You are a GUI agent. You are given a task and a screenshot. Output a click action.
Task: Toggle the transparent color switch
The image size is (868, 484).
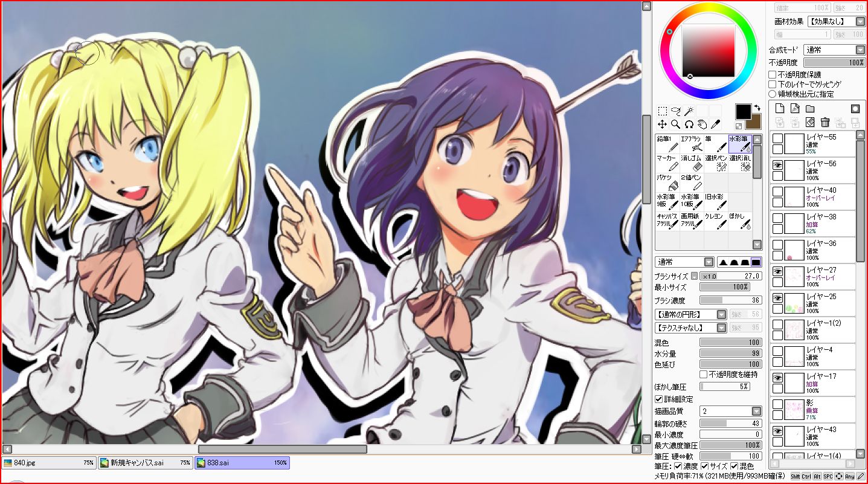739,126
